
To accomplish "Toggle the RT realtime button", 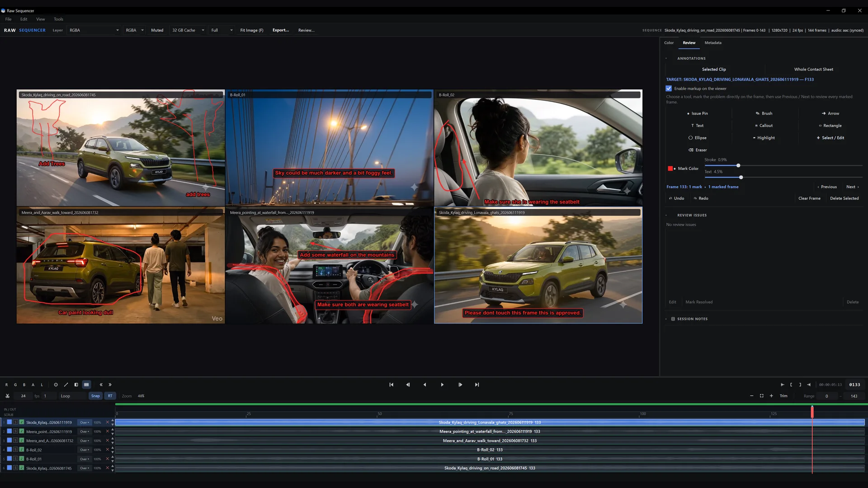I will (x=110, y=396).
